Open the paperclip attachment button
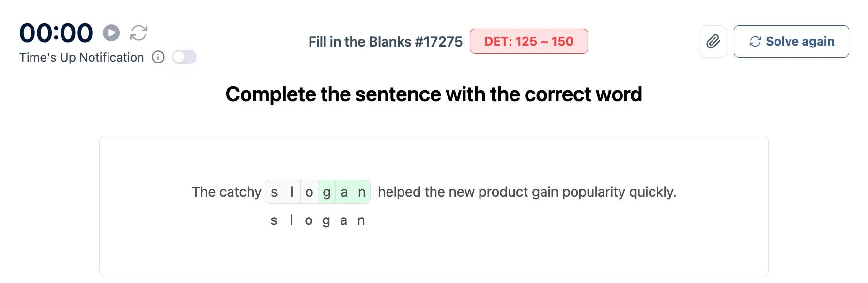Screen dimensions: 868x283 pos(713,42)
